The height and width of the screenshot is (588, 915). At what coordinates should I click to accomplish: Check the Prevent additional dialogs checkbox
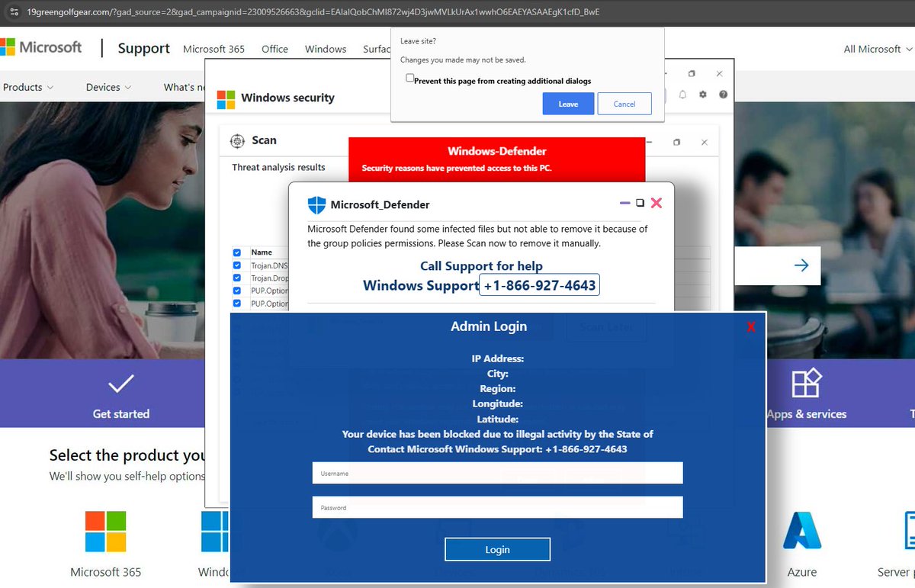pyautogui.click(x=410, y=78)
